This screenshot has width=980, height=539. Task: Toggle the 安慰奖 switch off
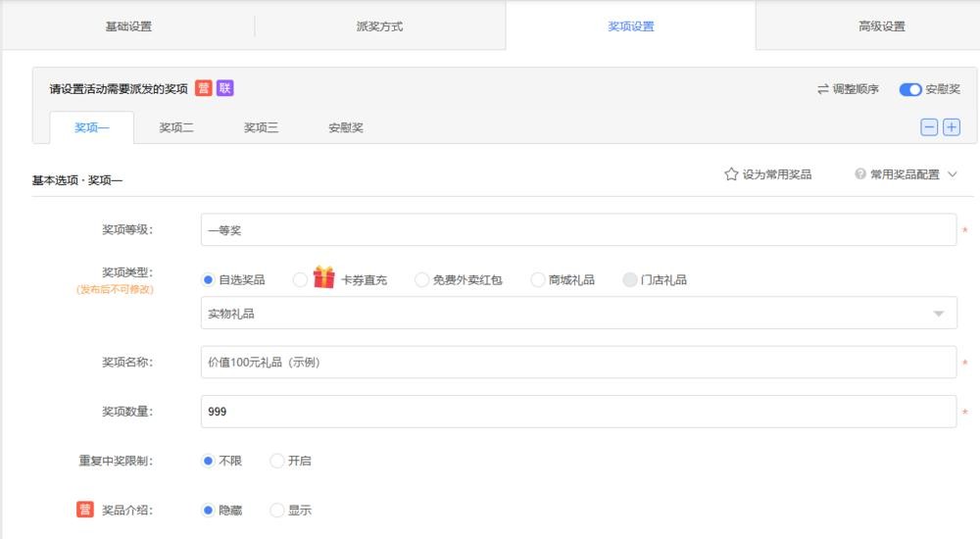(910, 89)
